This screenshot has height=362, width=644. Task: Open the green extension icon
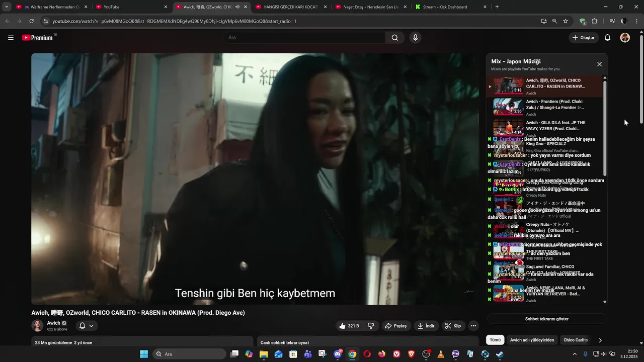point(583,21)
